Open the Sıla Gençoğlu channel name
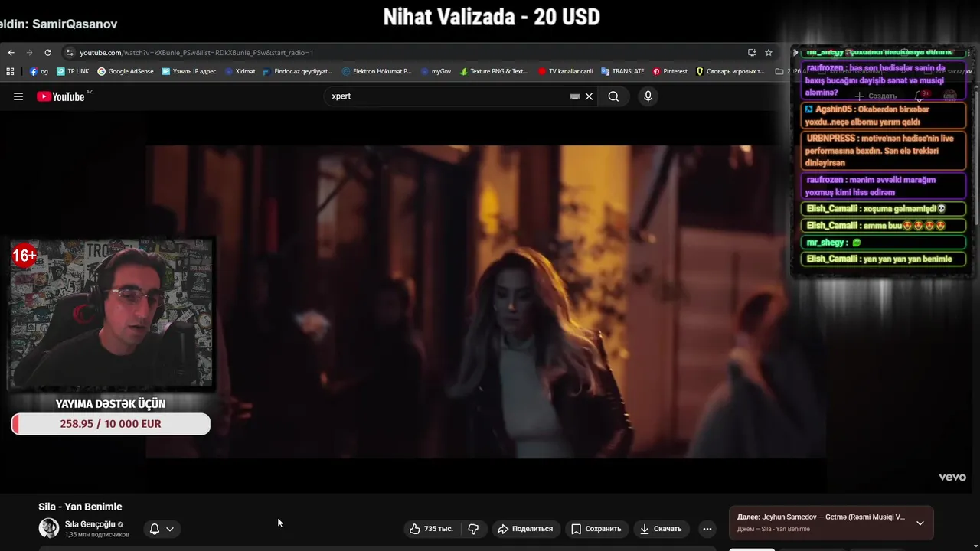 [x=90, y=524]
